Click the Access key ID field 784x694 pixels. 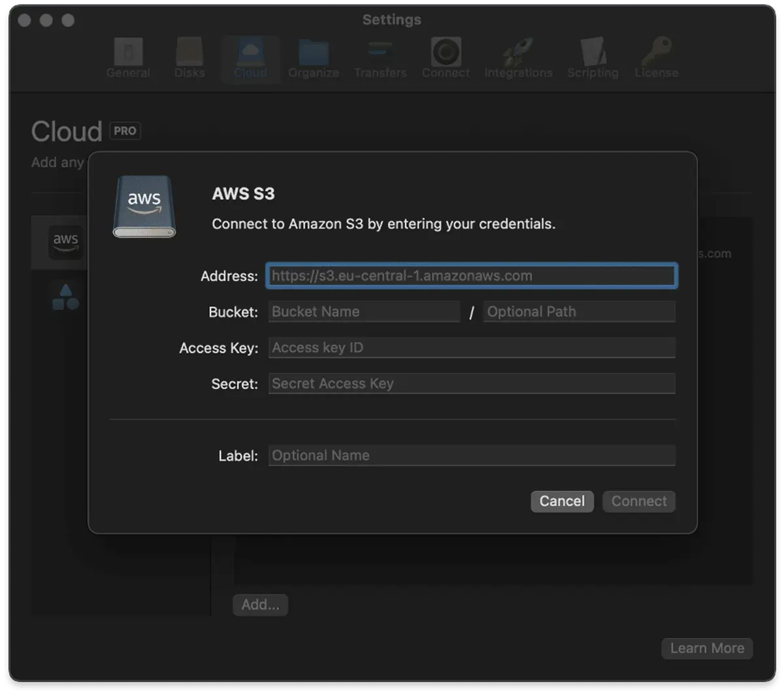(x=471, y=348)
